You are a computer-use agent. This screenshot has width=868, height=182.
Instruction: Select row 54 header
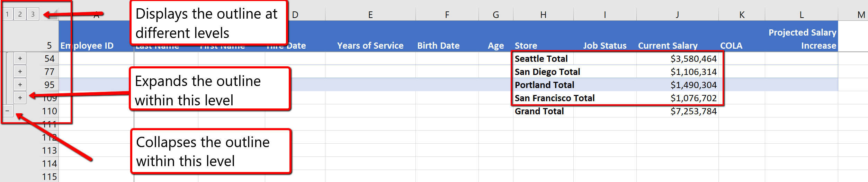tap(50, 59)
